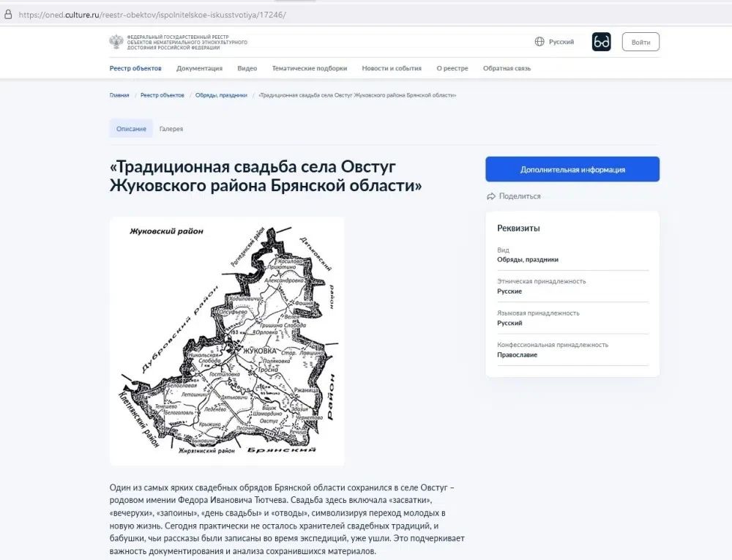This screenshot has width=732, height=560.
Task: Click the Реквизиты heading
Action: (x=519, y=228)
